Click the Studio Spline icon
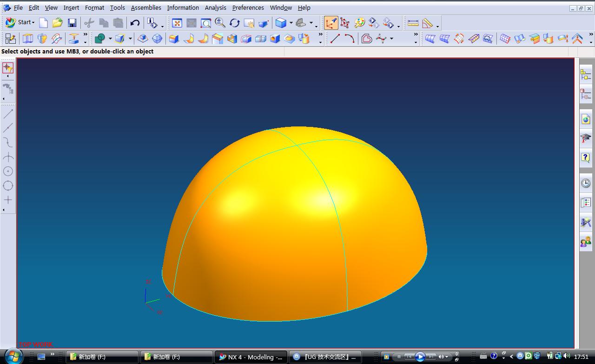595x364 pixels. (381, 39)
